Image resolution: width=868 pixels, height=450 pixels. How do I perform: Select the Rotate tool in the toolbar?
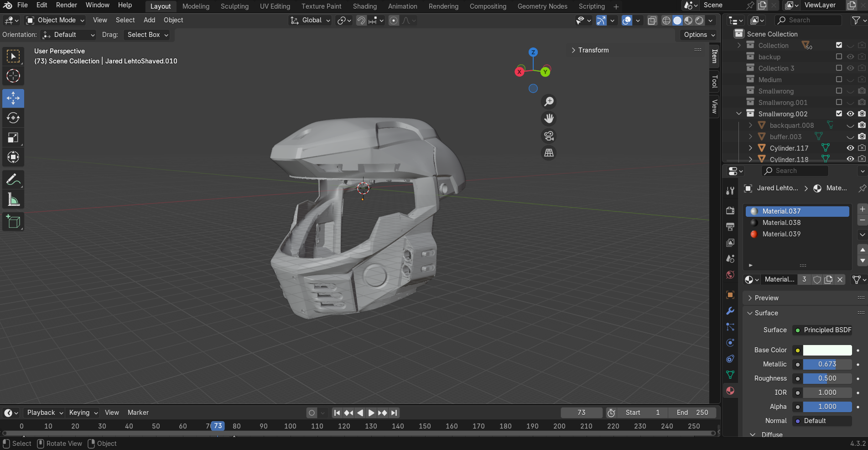pyautogui.click(x=13, y=118)
